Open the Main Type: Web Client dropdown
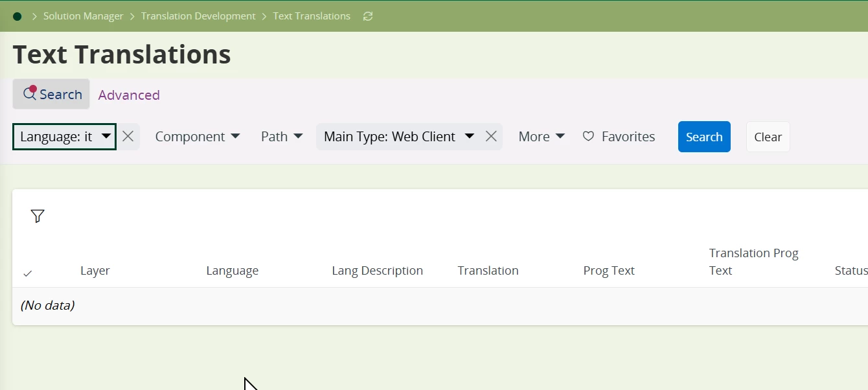The width and height of the screenshot is (868, 390). 399,137
